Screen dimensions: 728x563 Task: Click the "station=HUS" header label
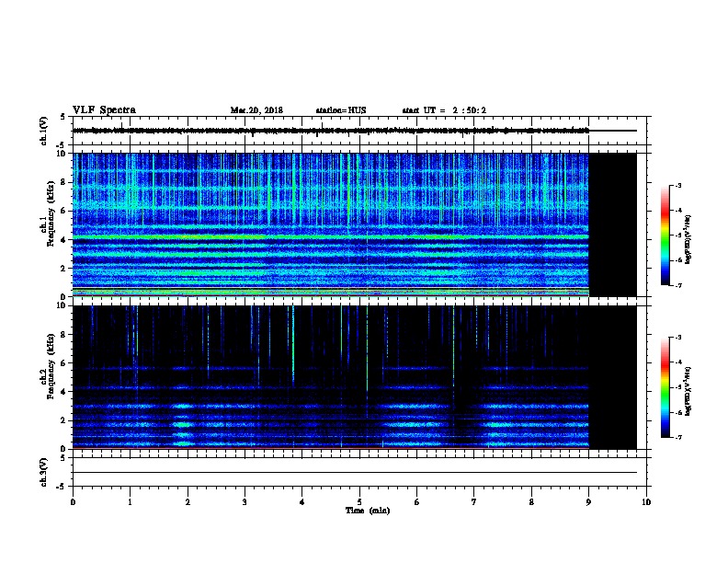(341, 110)
